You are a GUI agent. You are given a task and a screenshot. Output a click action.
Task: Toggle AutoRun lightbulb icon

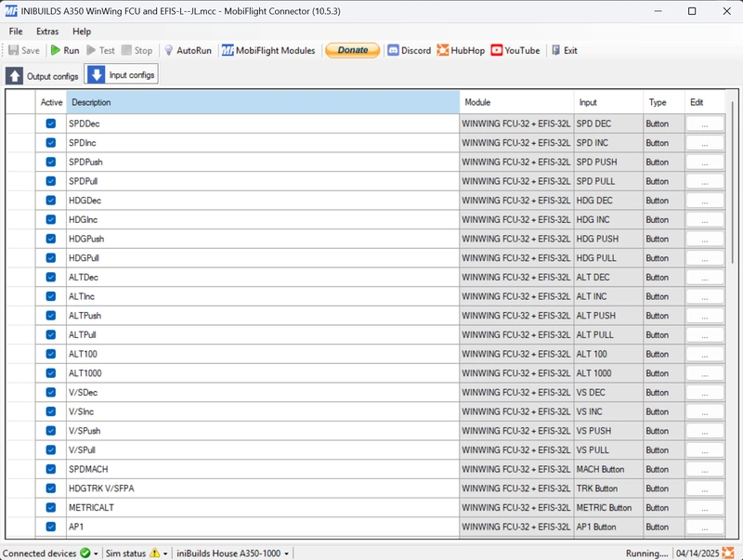(x=169, y=50)
